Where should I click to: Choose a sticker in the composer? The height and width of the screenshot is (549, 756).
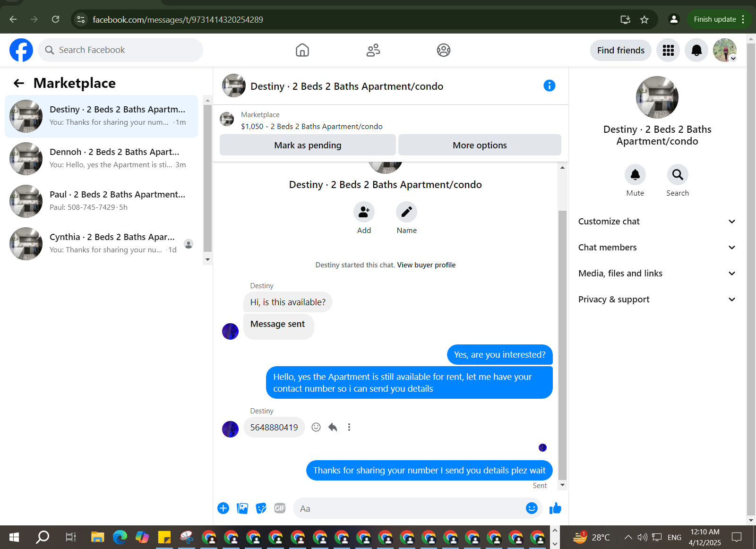(x=261, y=508)
